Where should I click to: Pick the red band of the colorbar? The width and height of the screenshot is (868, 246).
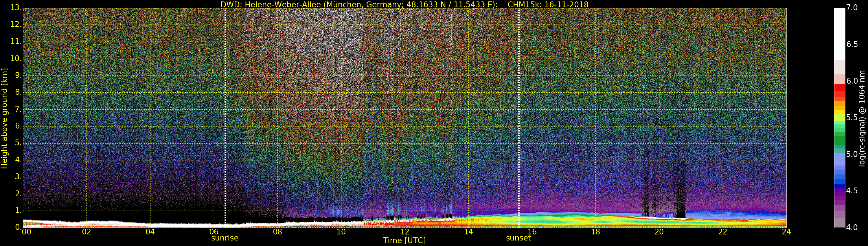pos(839,91)
